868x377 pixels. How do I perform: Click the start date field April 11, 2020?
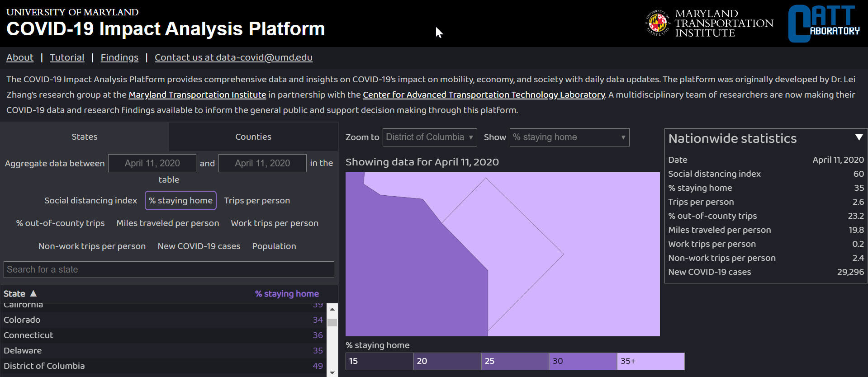click(152, 163)
